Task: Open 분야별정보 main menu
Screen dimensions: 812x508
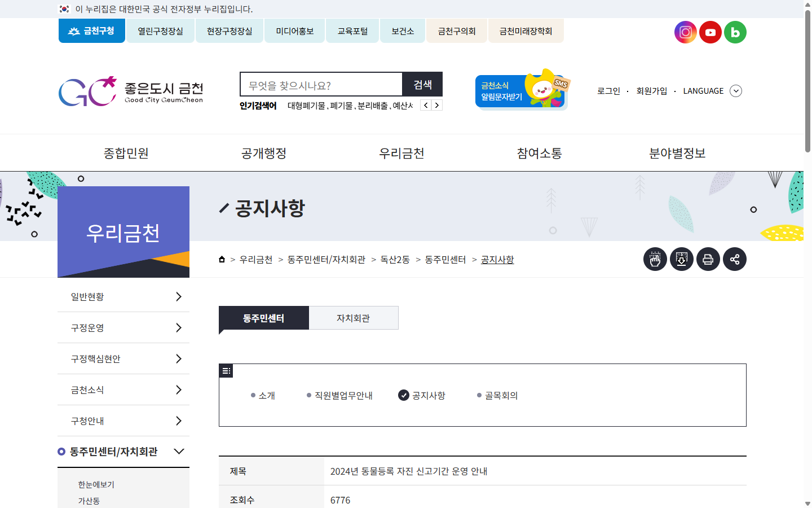Action: [x=677, y=153]
